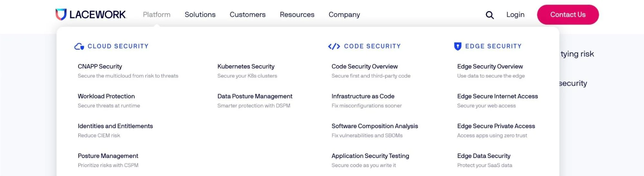644x176 pixels.
Task: Open CNAPP Security link
Action: pos(100,67)
